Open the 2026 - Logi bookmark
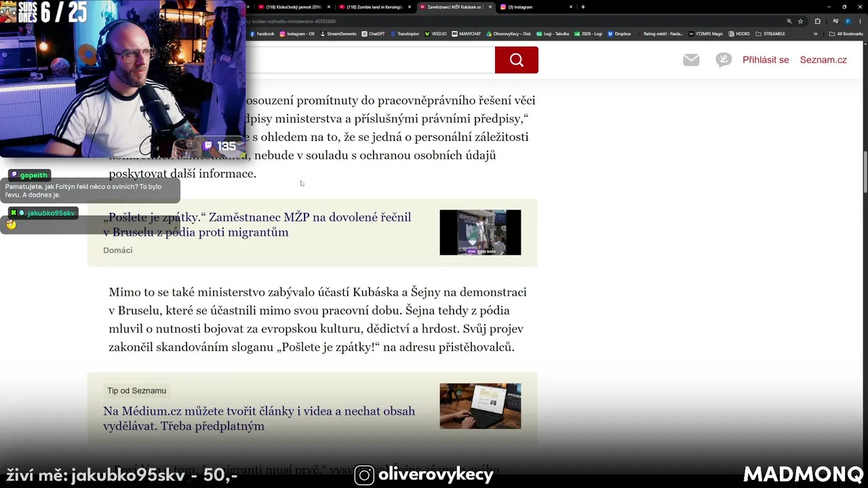Image resolution: width=868 pixels, height=488 pixels. (x=589, y=34)
